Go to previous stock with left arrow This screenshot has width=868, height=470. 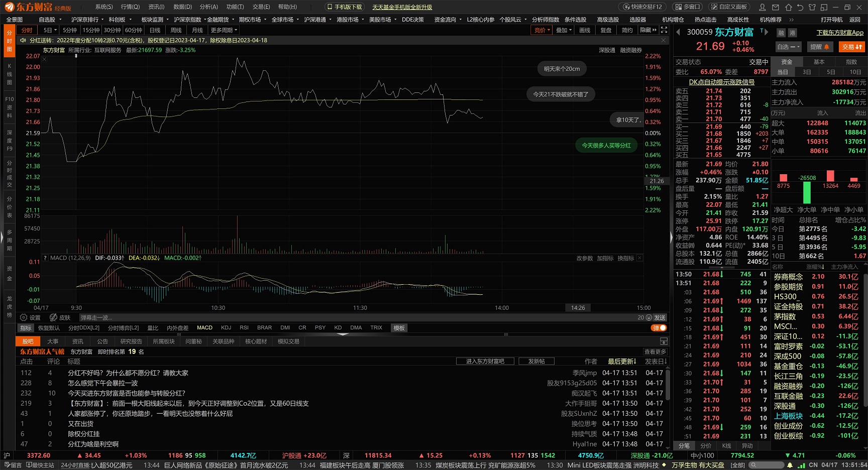pyautogui.click(x=678, y=32)
